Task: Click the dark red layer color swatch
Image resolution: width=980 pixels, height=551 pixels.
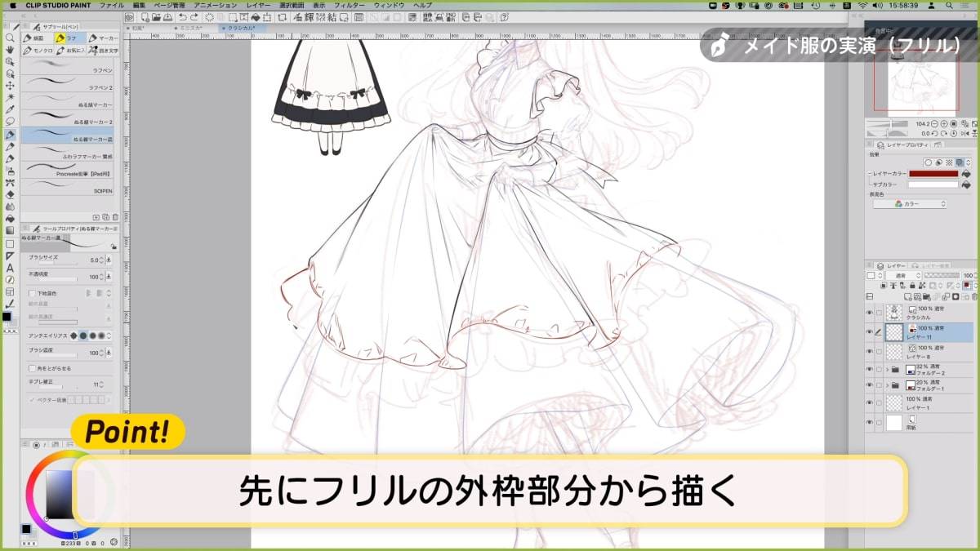Action: (x=933, y=174)
